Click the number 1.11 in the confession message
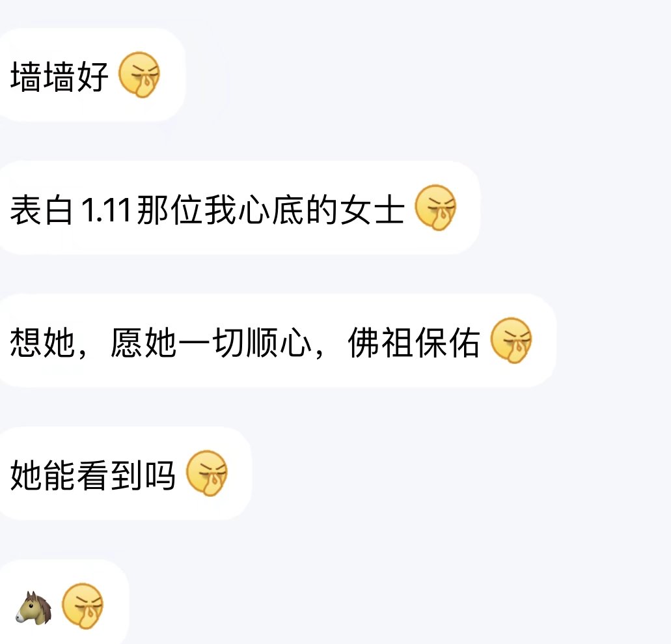This screenshot has height=644, width=671. (105, 210)
